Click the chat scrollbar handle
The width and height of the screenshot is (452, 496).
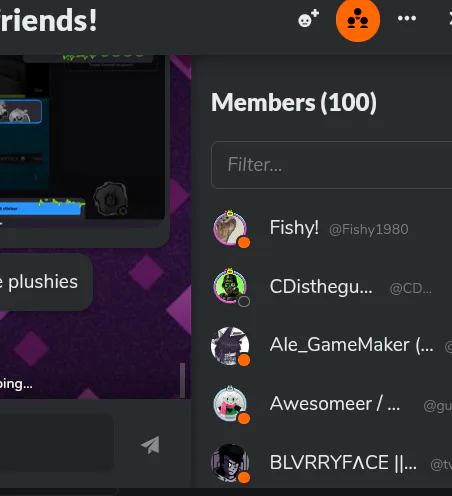tap(182, 380)
